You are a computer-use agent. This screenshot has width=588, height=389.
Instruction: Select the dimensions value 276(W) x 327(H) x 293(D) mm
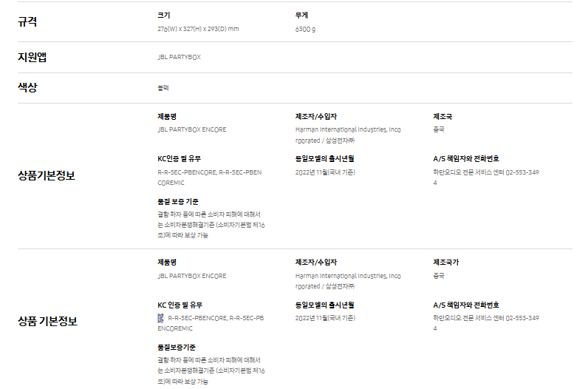tap(198, 29)
